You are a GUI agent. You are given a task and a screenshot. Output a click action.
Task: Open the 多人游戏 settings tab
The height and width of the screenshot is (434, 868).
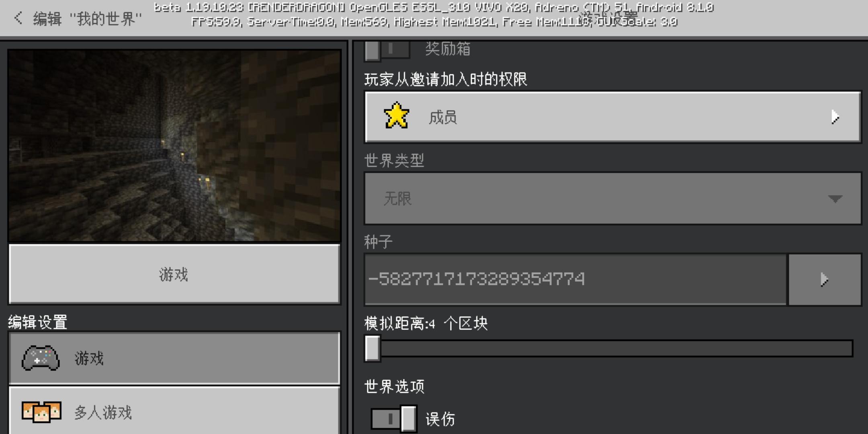coord(174,412)
